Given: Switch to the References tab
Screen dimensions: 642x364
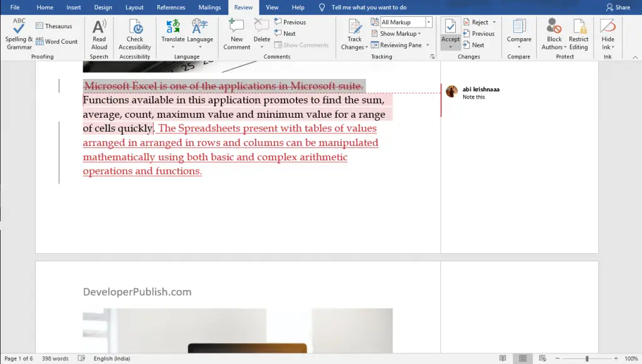Looking at the screenshot, I should (x=171, y=8).
